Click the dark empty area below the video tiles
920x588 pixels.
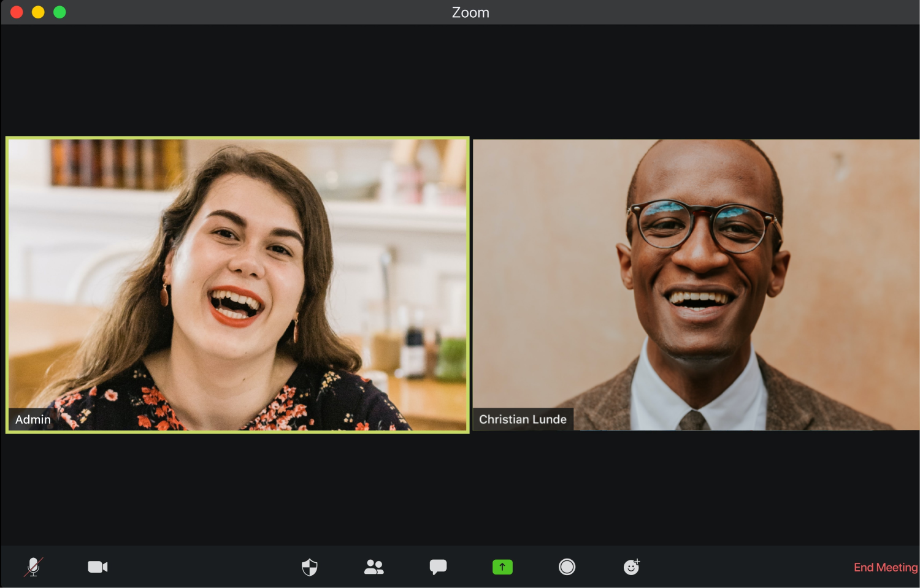coord(460,491)
